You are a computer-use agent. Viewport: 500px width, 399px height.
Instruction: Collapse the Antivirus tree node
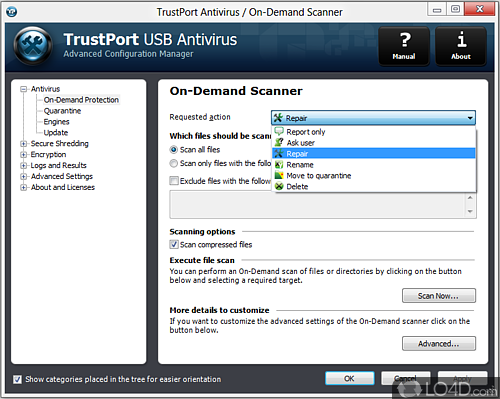tap(23, 89)
